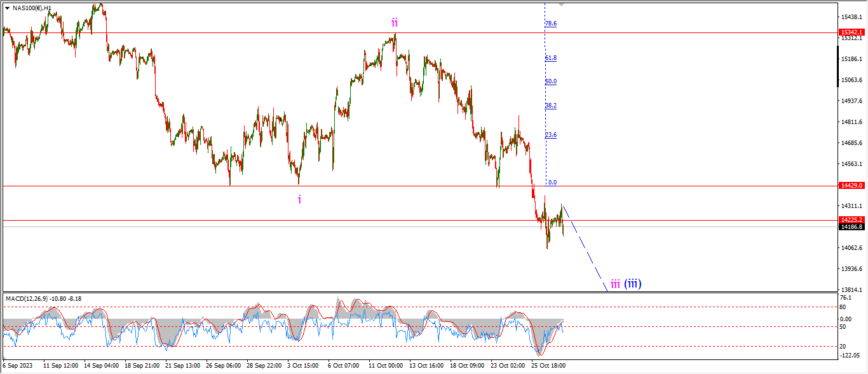
Task: Select the 50.0 Fibonacci level marker
Action: click(x=550, y=81)
